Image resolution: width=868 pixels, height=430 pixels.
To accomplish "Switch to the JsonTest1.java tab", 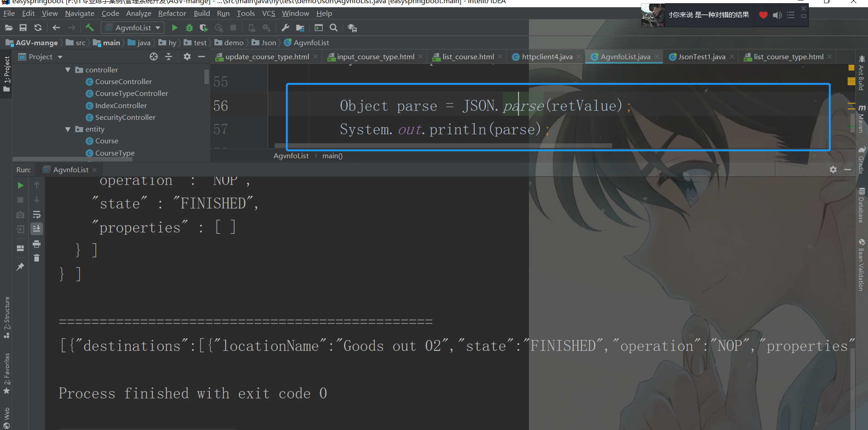I will click(701, 57).
